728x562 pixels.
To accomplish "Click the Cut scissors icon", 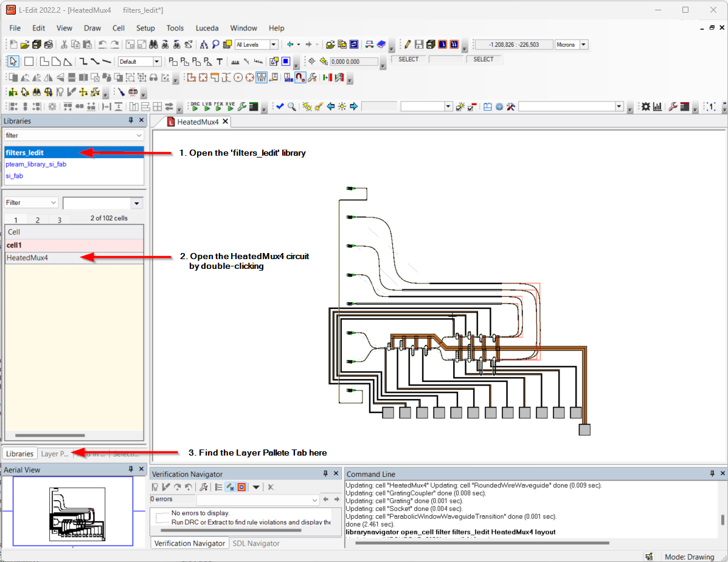I will click(64, 44).
